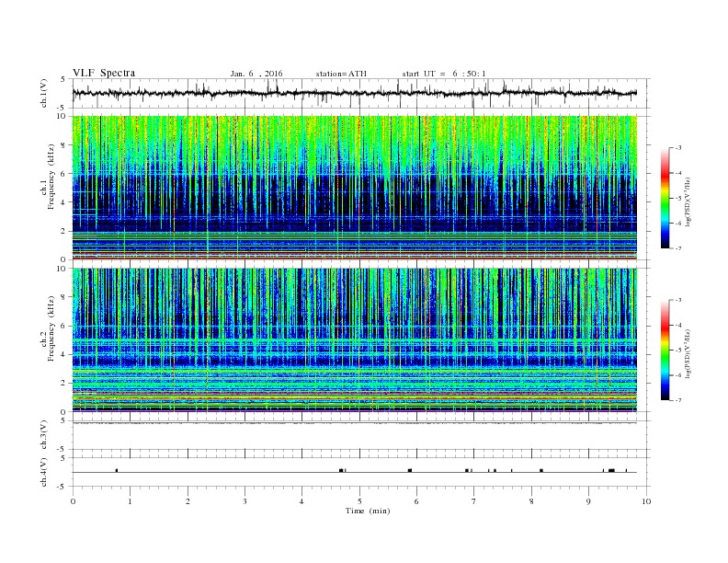Click the ch.2 spectrogram color scale bar
Image resolution: width=728 pixels, height=563 pixels.
point(665,350)
